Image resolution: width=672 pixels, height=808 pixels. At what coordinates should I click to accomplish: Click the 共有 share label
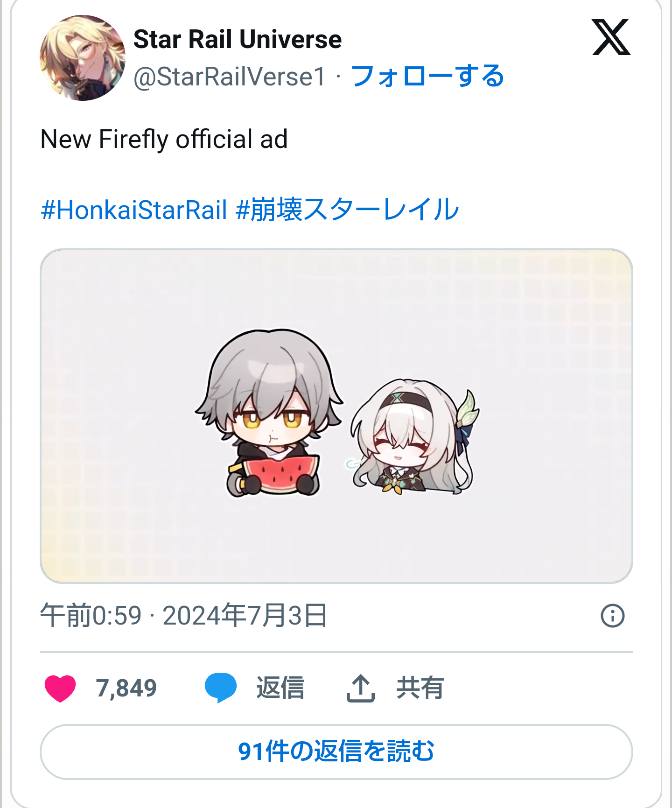[420, 688]
